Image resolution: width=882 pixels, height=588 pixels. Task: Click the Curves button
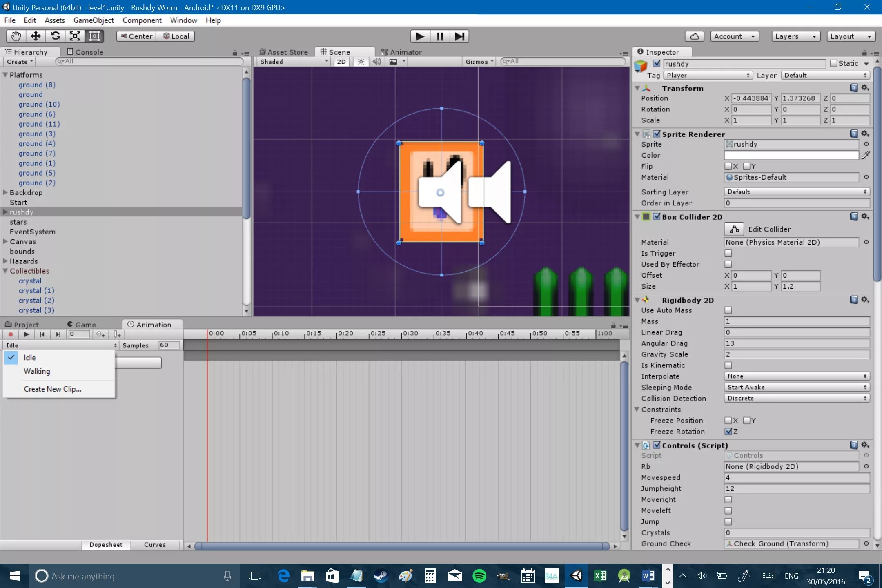coord(155,545)
